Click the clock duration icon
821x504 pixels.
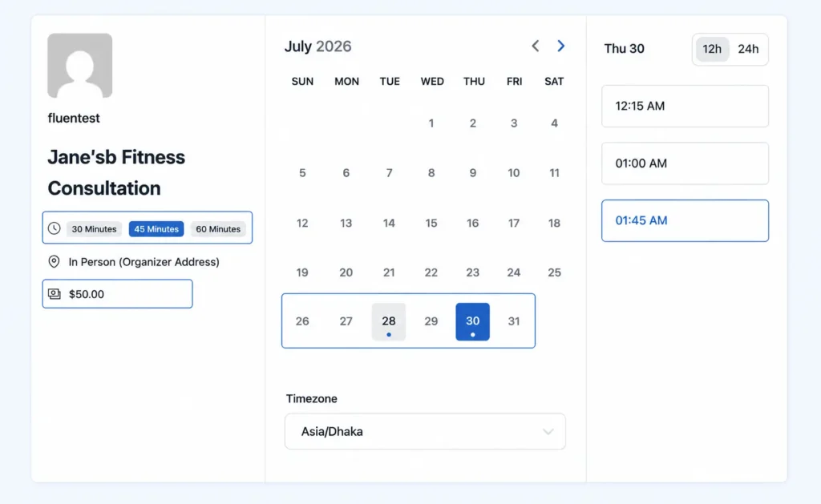click(x=54, y=228)
